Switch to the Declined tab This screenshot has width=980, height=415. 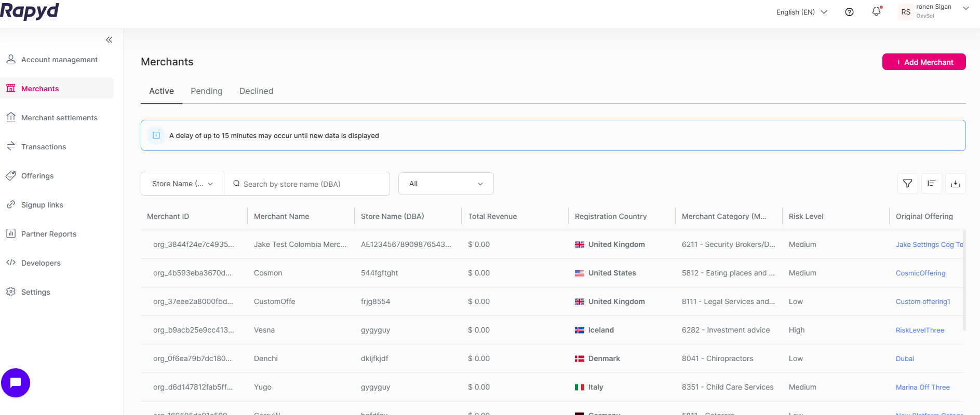click(257, 91)
